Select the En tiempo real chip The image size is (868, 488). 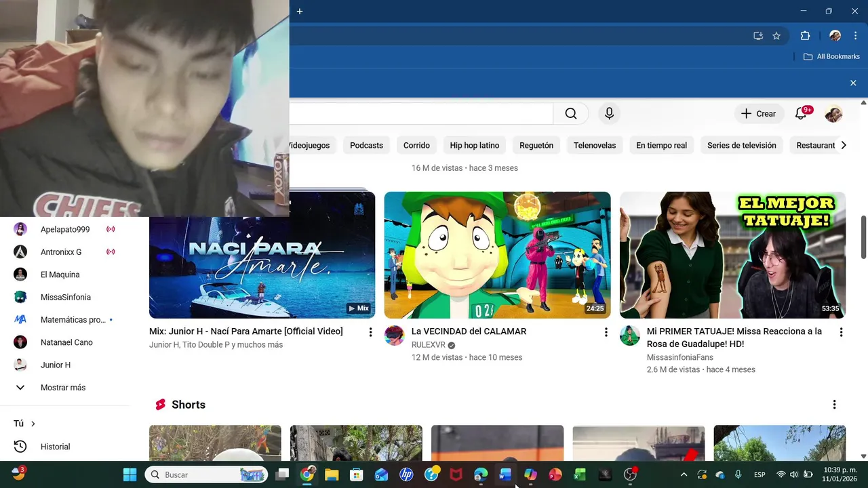[661, 145]
